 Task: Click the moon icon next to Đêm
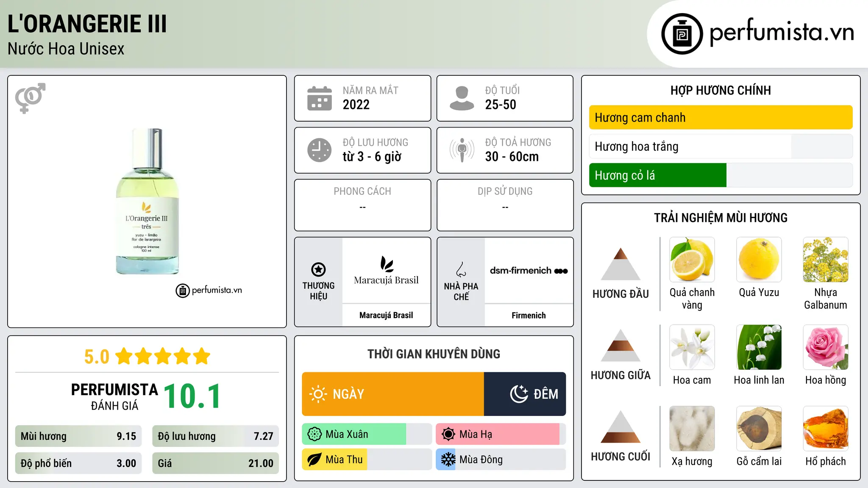point(519,394)
